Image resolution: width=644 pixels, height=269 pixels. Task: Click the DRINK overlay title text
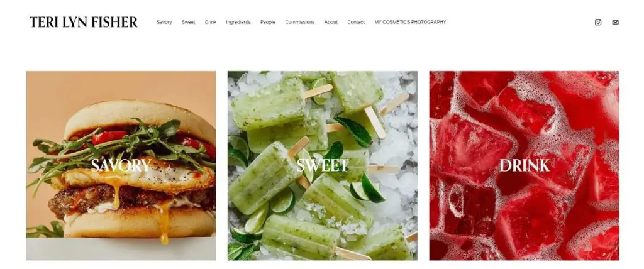(x=525, y=165)
